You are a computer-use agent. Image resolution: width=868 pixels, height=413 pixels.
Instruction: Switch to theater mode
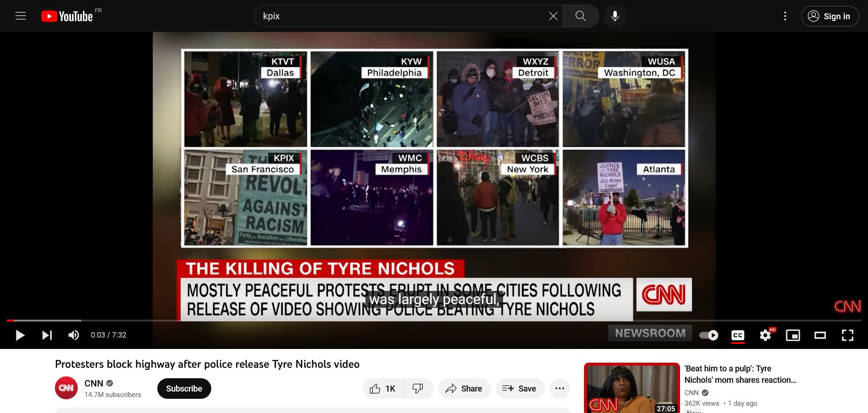[820, 335]
